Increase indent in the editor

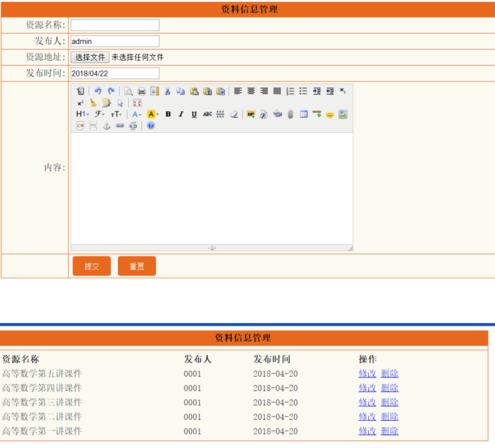click(316, 91)
